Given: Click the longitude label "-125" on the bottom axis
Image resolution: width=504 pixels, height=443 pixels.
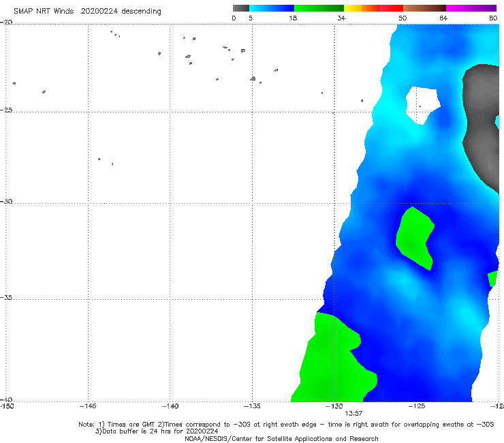Looking at the screenshot, I should click(x=417, y=406).
